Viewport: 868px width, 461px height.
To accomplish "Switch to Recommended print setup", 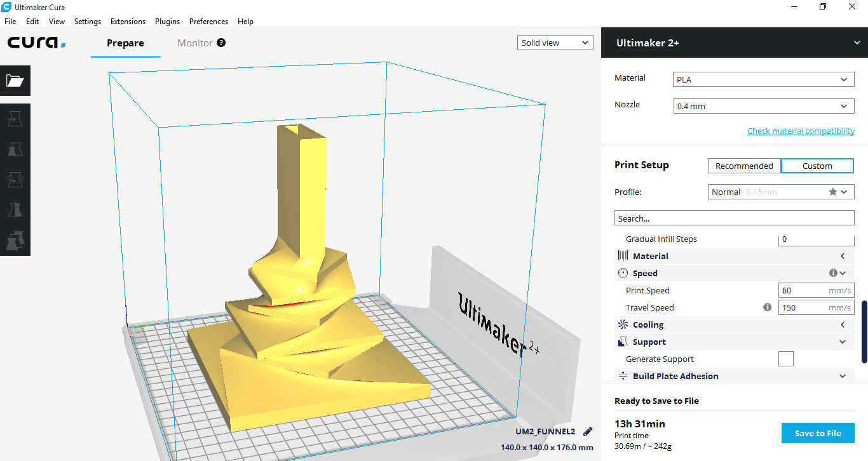I will coord(744,166).
